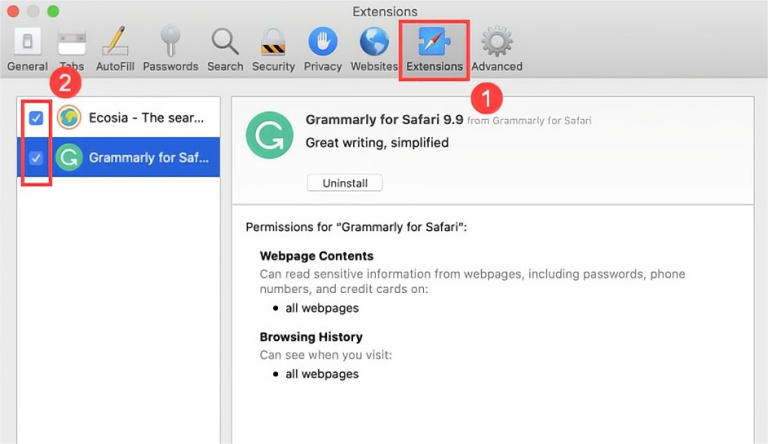
Task: Click the yellow minimize window button
Action: (33, 11)
